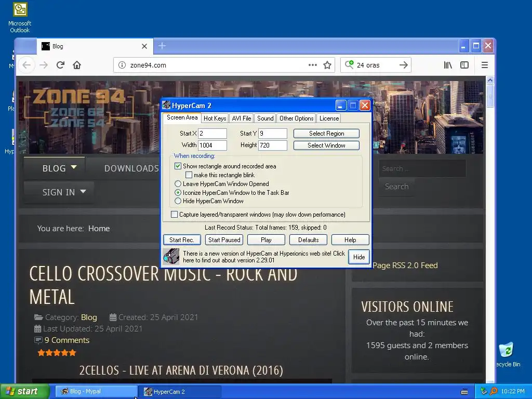Select Iconize HyperCam Window to Task Bar
The width and height of the screenshot is (532, 399).
click(x=178, y=192)
